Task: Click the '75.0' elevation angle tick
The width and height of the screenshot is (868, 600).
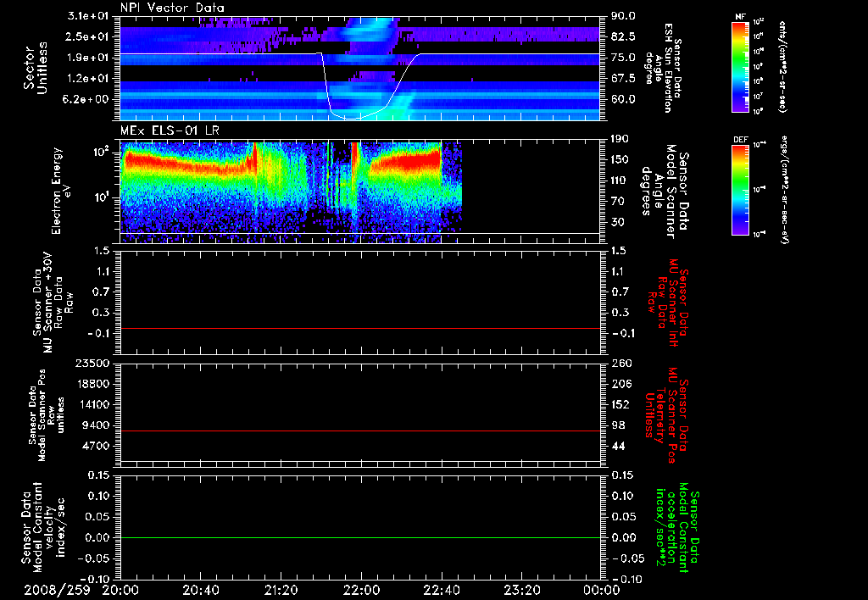Action: tap(623, 58)
